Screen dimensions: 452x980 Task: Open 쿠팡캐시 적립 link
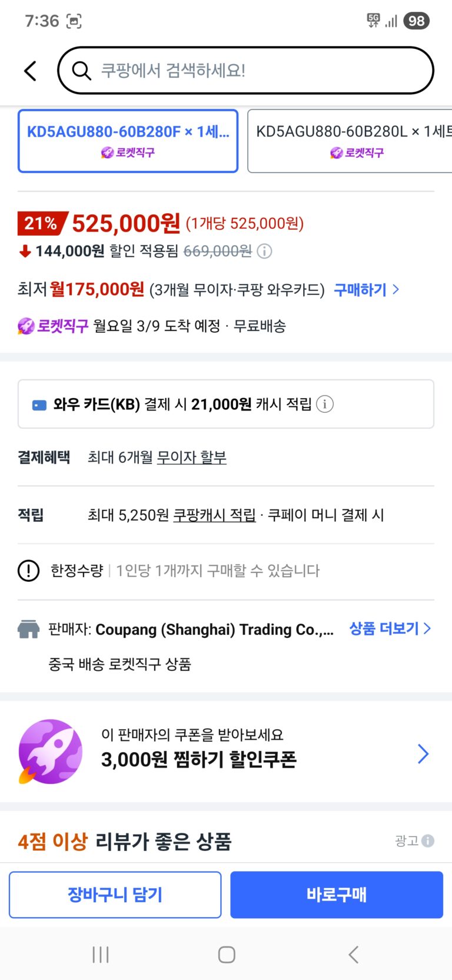pyautogui.click(x=214, y=515)
